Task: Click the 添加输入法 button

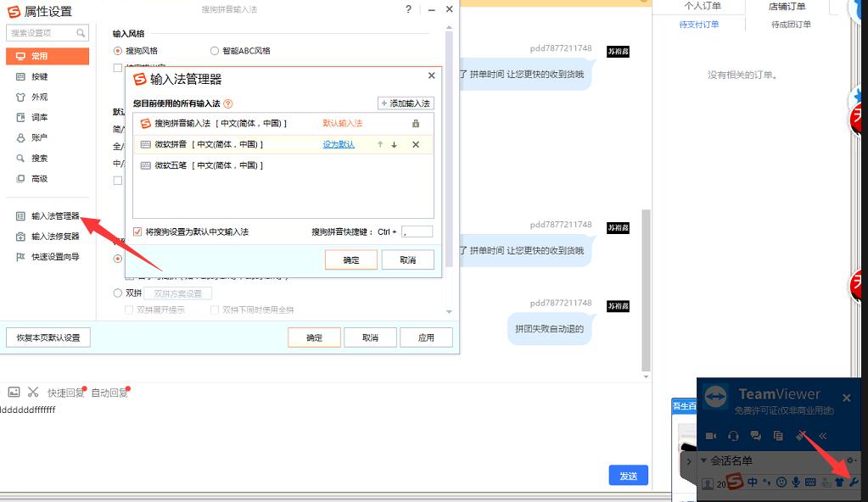Action: pos(406,103)
